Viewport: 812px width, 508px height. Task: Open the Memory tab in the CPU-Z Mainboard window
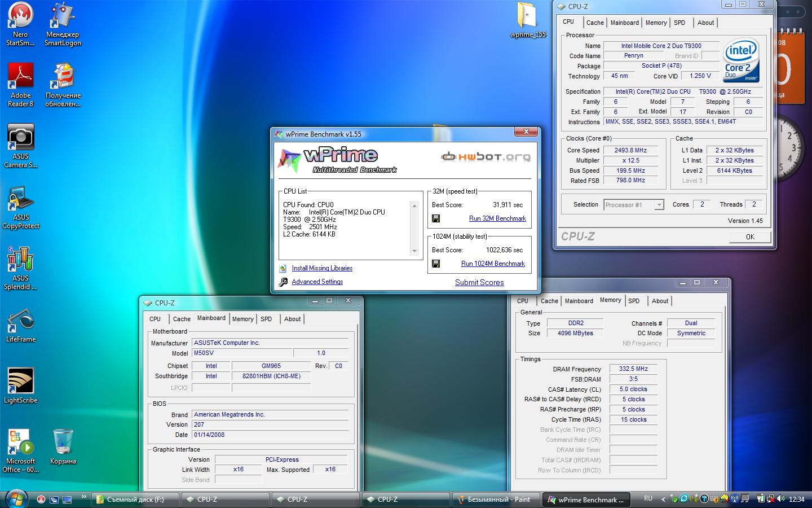click(243, 319)
